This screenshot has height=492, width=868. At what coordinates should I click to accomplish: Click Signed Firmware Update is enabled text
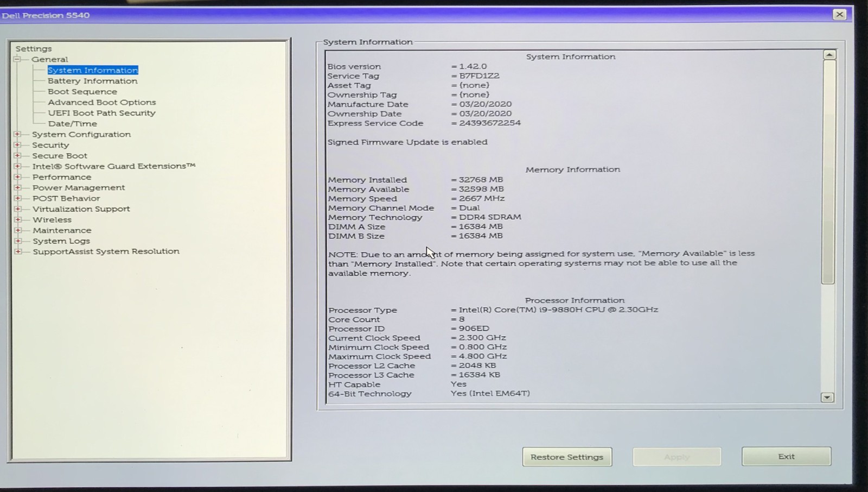coord(407,142)
